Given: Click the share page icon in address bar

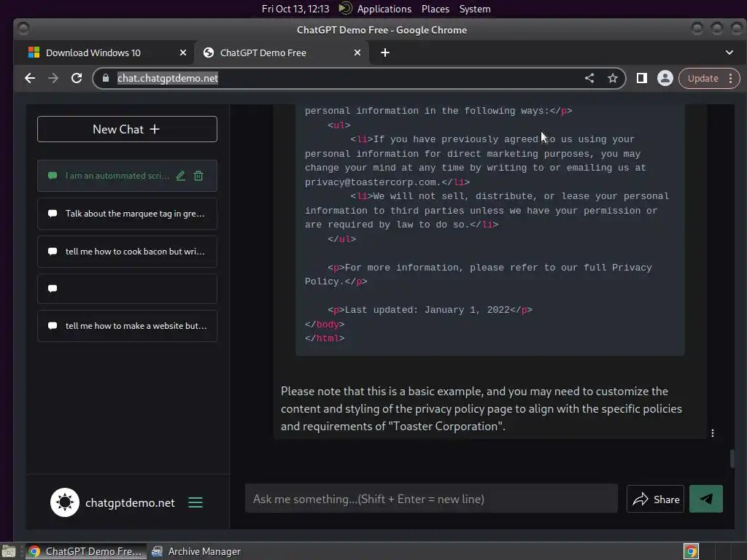Looking at the screenshot, I should [x=589, y=78].
